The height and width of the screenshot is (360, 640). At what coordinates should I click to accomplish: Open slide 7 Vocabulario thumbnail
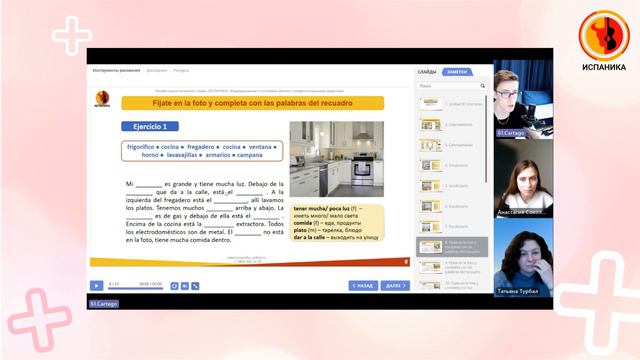click(431, 226)
